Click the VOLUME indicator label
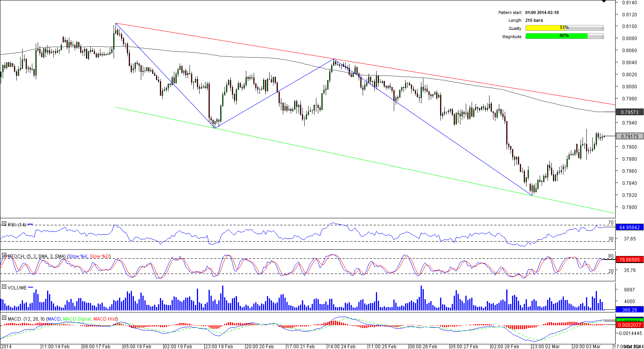Screen dimensions: 644x349 [17, 288]
